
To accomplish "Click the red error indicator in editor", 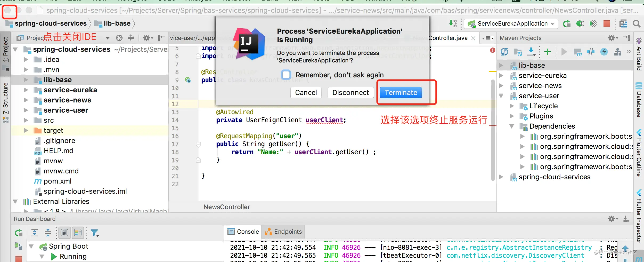I will click(493, 50).
